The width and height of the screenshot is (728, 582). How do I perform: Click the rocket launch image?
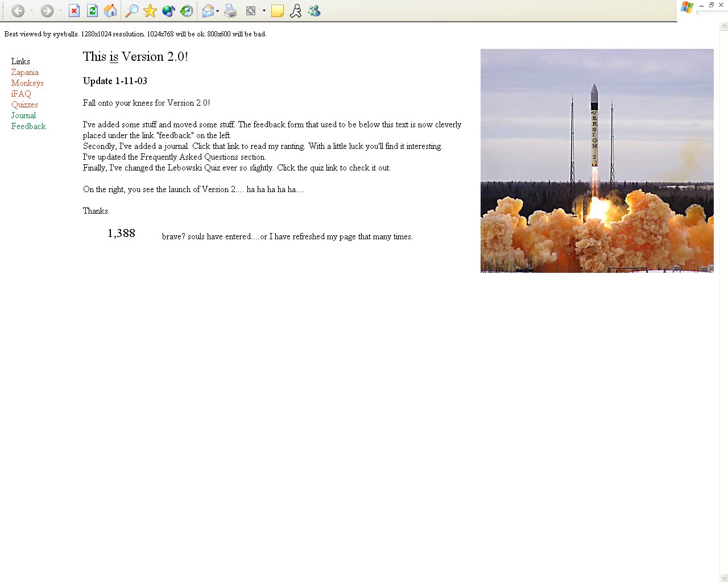597,161
